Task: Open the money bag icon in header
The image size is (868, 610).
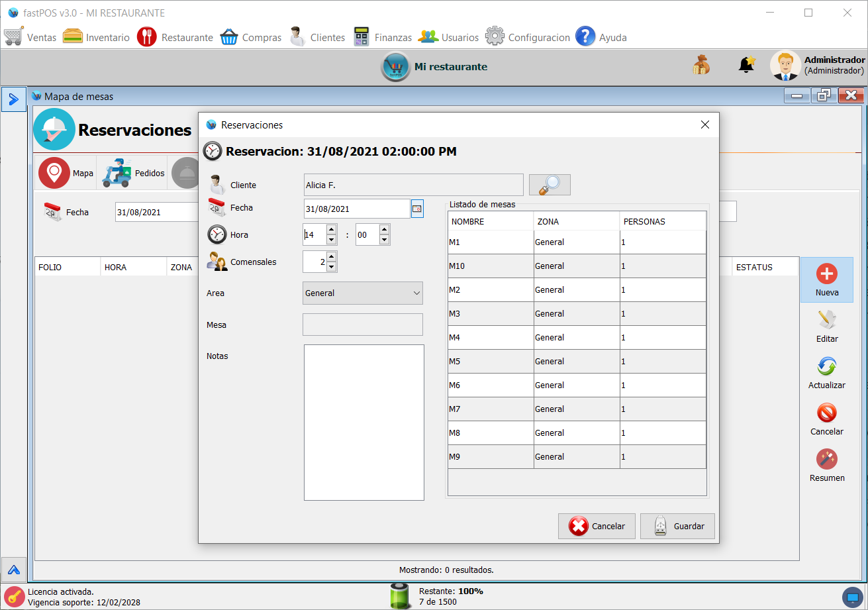Action: pyautogui.click(x=701, y=65)
